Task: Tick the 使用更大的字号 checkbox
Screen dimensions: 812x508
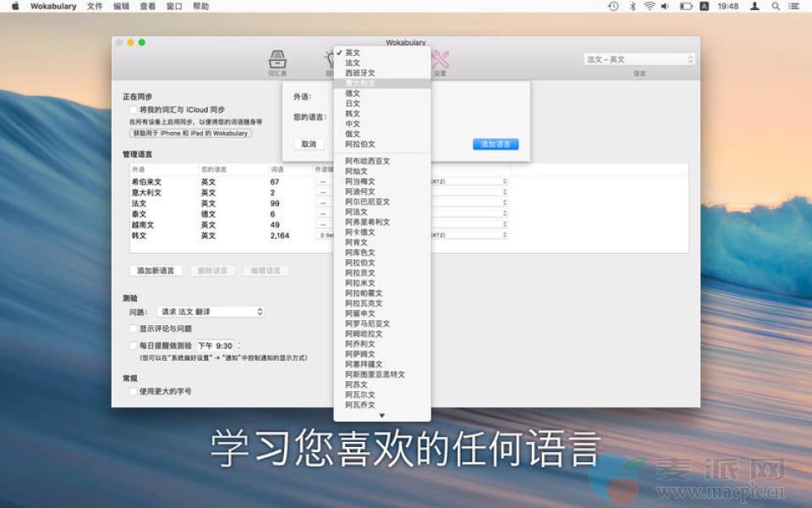Action: [133, 391]
